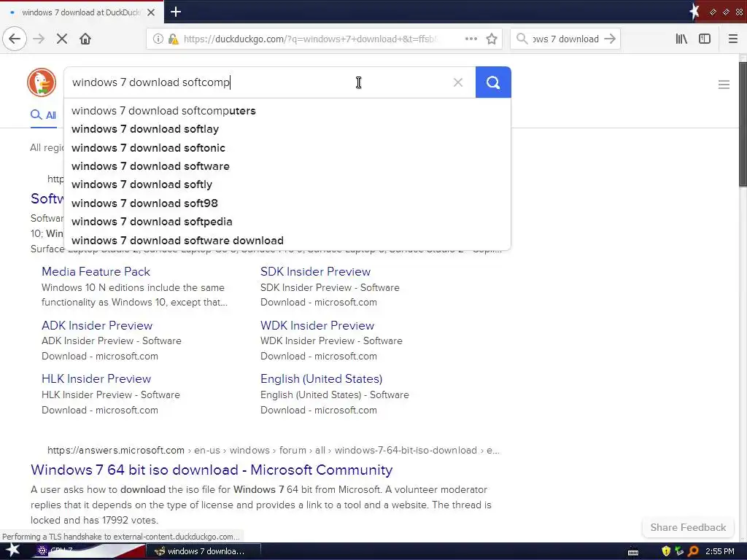Open the Firefox hamburger menu

(x=733, y=39)
